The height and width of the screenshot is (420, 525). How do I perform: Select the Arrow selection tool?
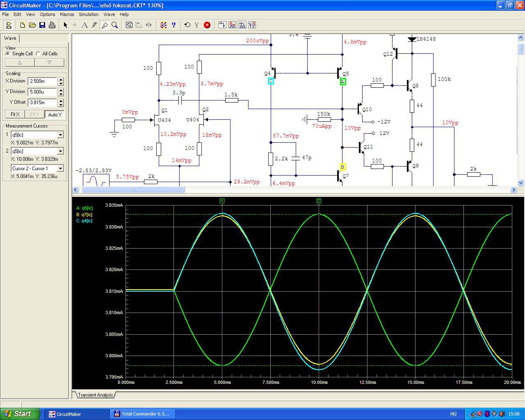(x=65, y=25)
